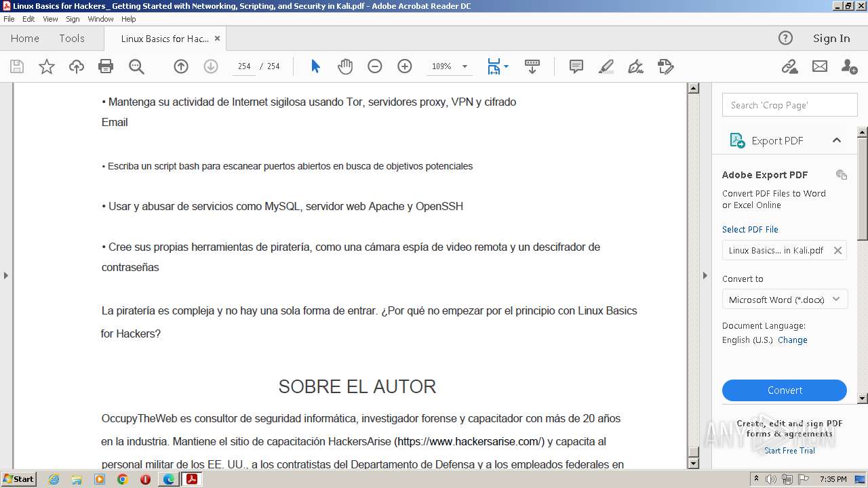Select the Linux Basics for Hac... tab
Image resolution: width=868 pixels, height=488 pixels.
click(165, 39)
